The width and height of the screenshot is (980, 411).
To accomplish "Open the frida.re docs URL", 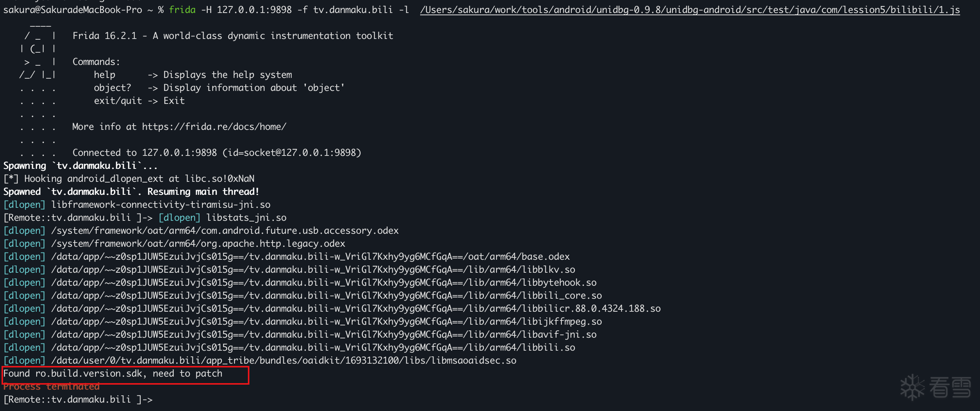I will [x=214, y=127].
